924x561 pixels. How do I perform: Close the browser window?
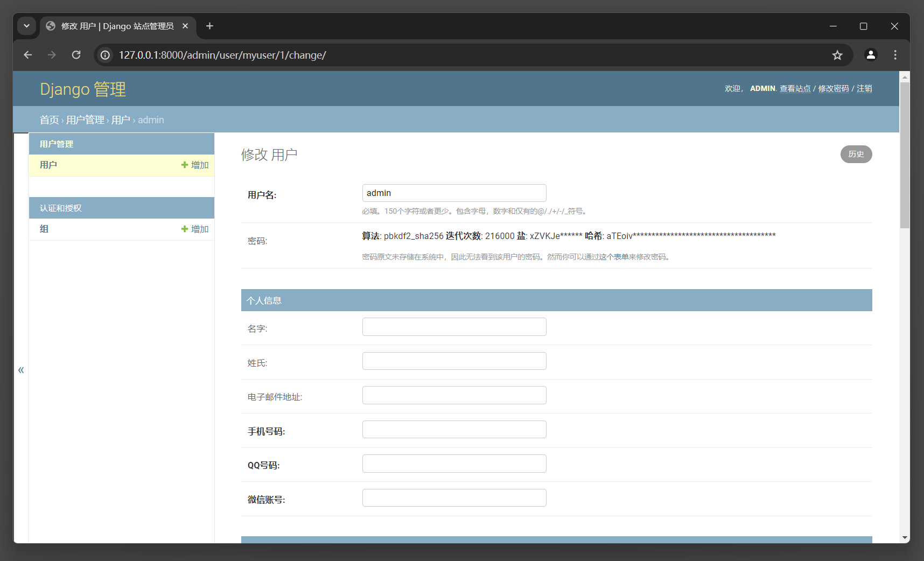point(894,26)
